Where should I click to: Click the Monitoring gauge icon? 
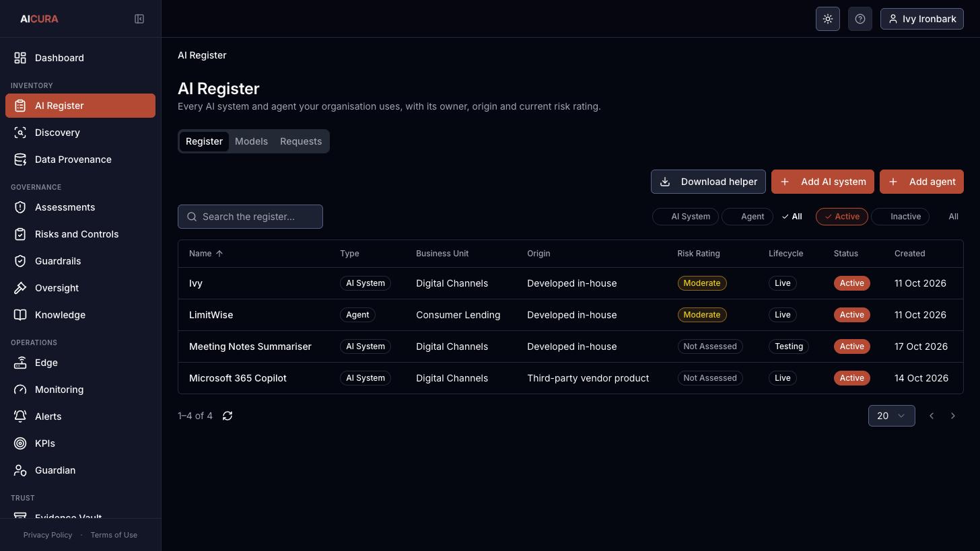click(x=20, y=390)
